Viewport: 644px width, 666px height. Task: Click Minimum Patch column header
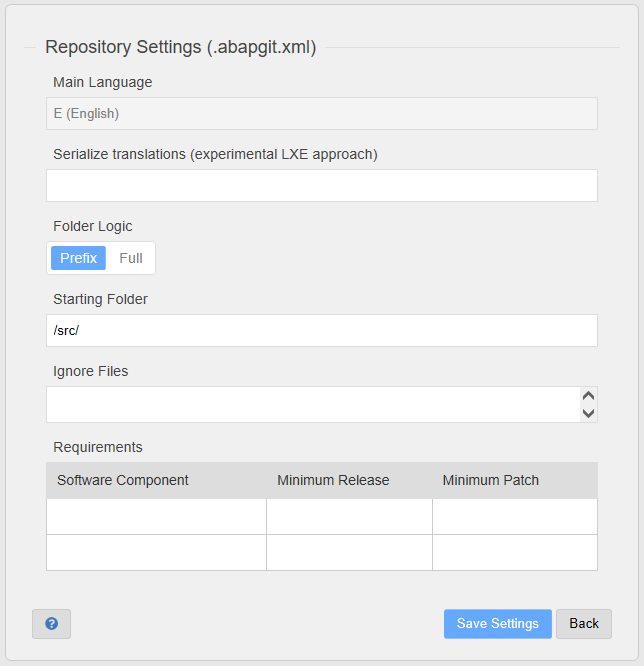click(x=491, y=480)
